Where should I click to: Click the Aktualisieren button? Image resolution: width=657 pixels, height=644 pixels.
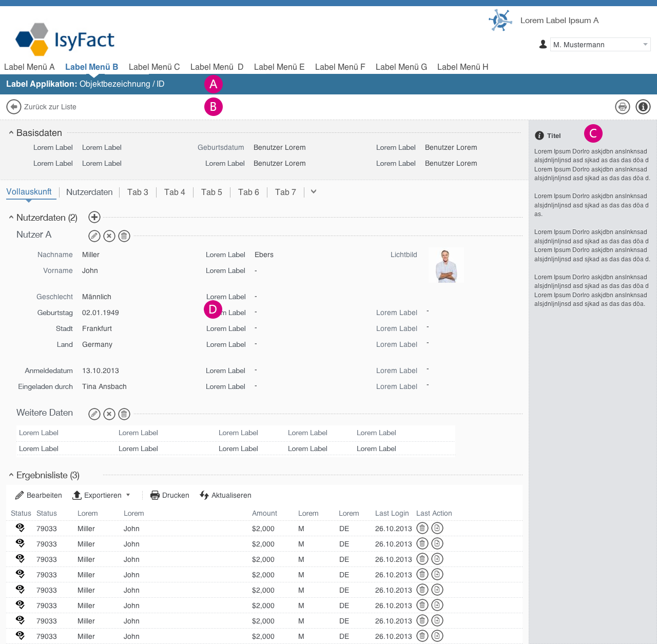[x=225, y=495]
